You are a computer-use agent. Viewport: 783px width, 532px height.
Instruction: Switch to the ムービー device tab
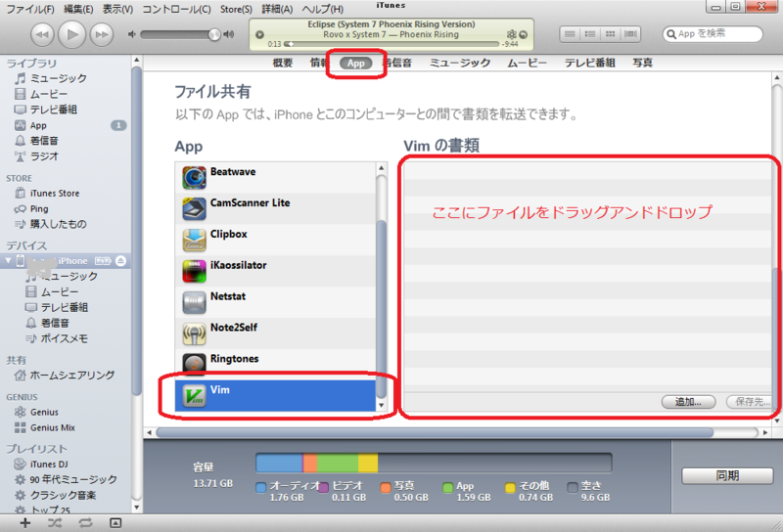528,63
